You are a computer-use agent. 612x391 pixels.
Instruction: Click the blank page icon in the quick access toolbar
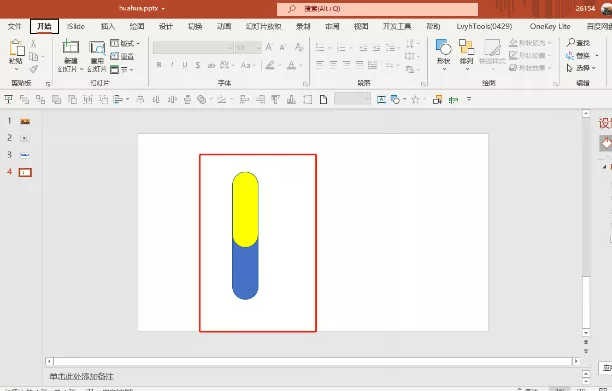(323, 100)
